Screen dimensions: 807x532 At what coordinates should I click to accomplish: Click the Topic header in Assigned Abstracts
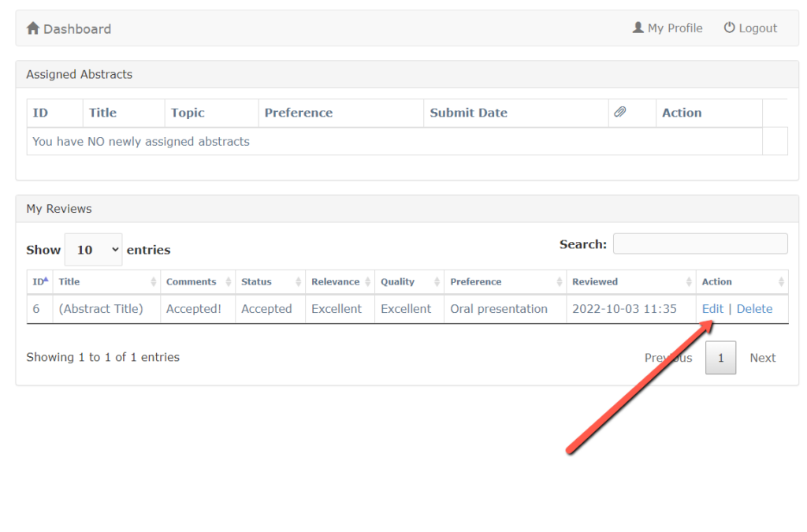point(188,113)
